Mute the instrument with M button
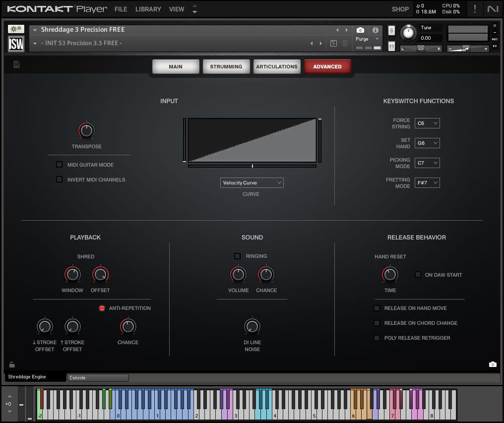504x423 pixels. click(x=391, y=46)
